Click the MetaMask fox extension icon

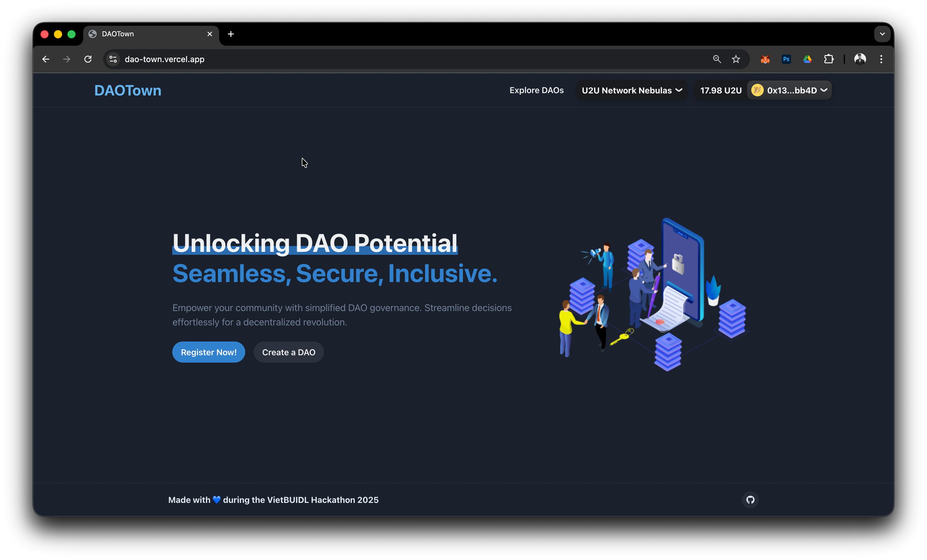click(765, 59)
